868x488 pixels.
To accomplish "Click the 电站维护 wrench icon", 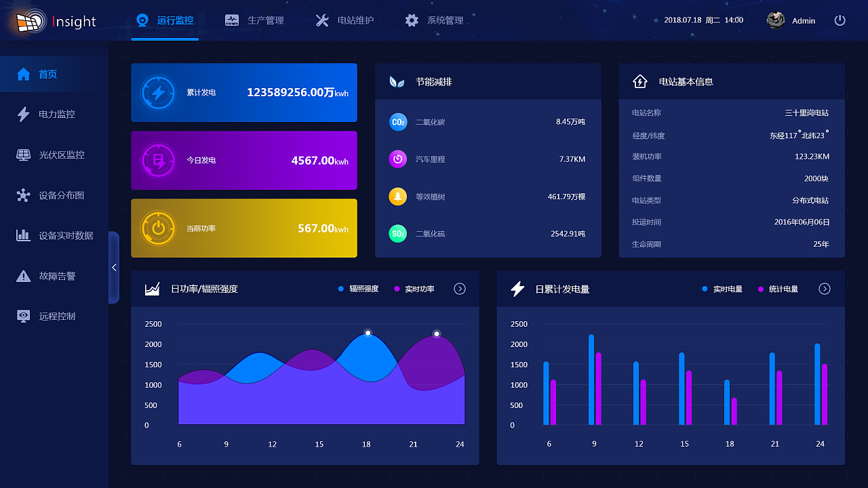I will click(322, 20).
